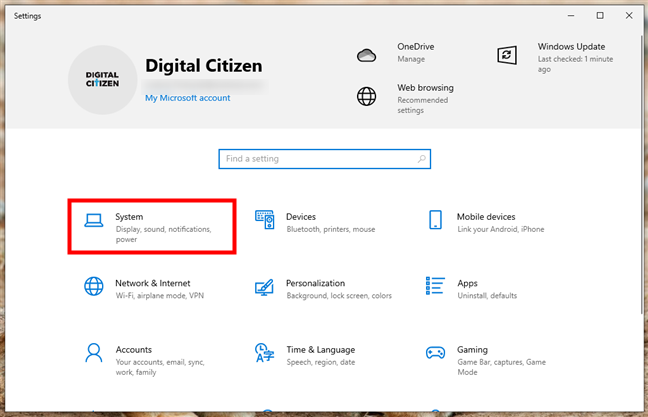Open the Apps list icon
The image size is (648, 417).
tap(435, 286)
